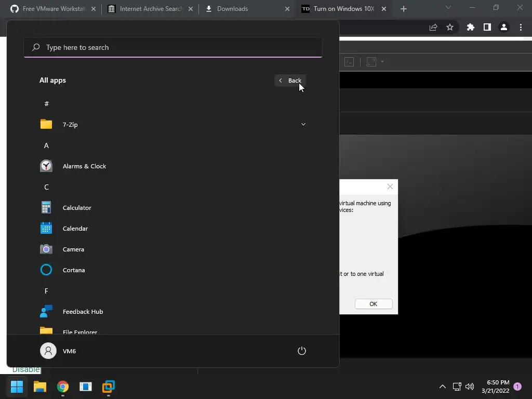The width and height of the screenshot is (532, 399).
Task: Switch to VMware Workstation on taskbar
Action: coord(109,387)
